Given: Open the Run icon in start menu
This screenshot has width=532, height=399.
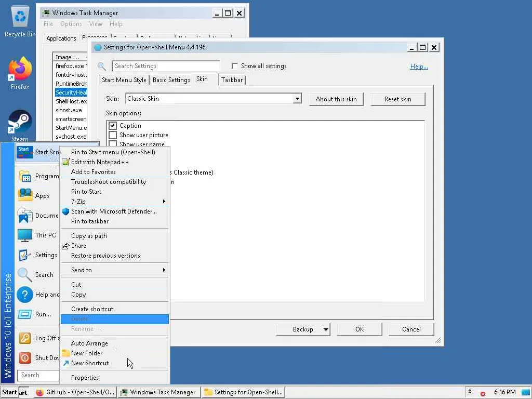Looking at the screenshot, I should [x=25, y=314].
